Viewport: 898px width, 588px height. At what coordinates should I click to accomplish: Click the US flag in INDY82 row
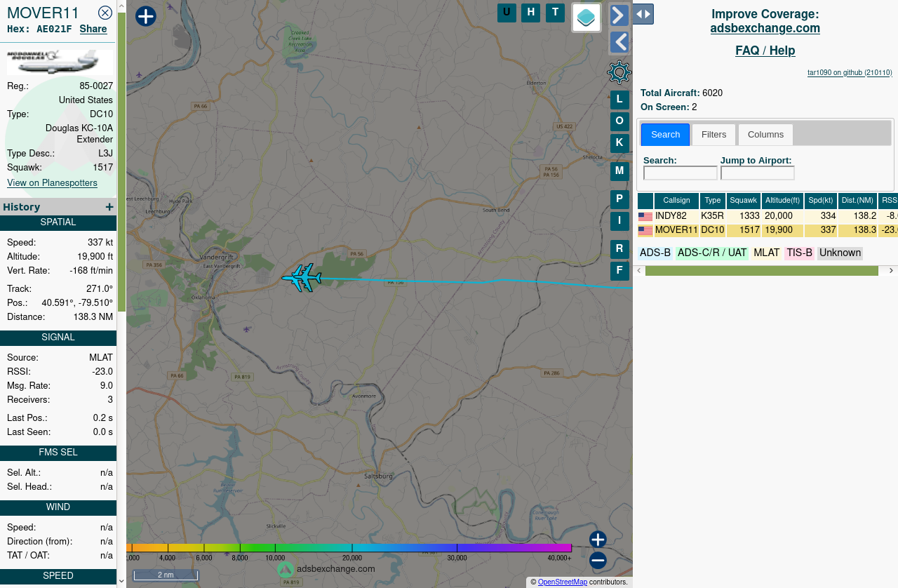[645, 217]
